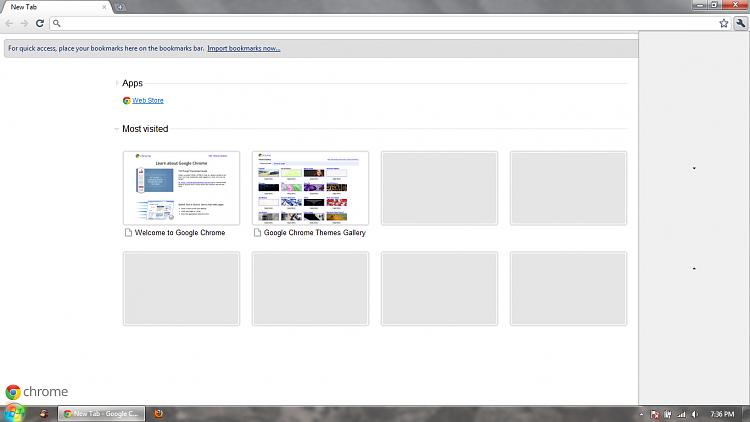
Task: Reload the current page
Action: (x=40, y=23)
